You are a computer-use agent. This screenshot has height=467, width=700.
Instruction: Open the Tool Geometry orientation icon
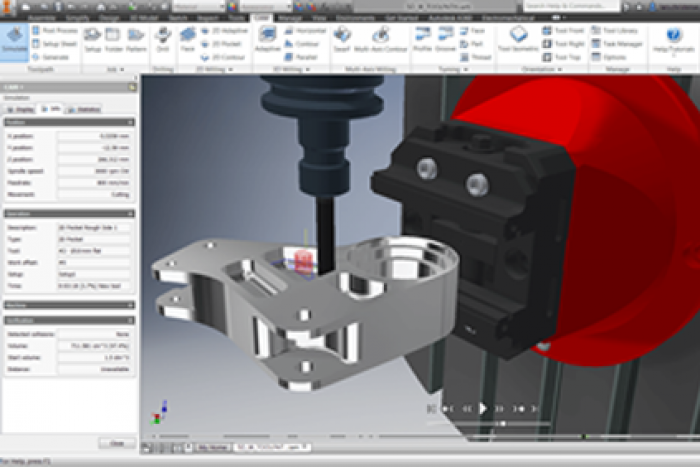pyautogui.click(x=520, y=38)
